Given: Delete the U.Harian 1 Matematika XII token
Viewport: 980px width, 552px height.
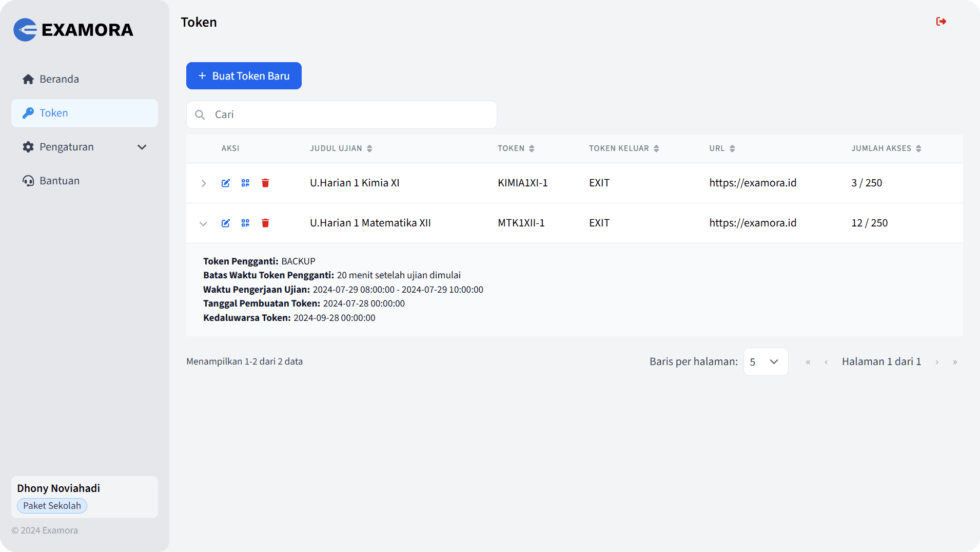Looking at the screenshot, I should point(265,223).
